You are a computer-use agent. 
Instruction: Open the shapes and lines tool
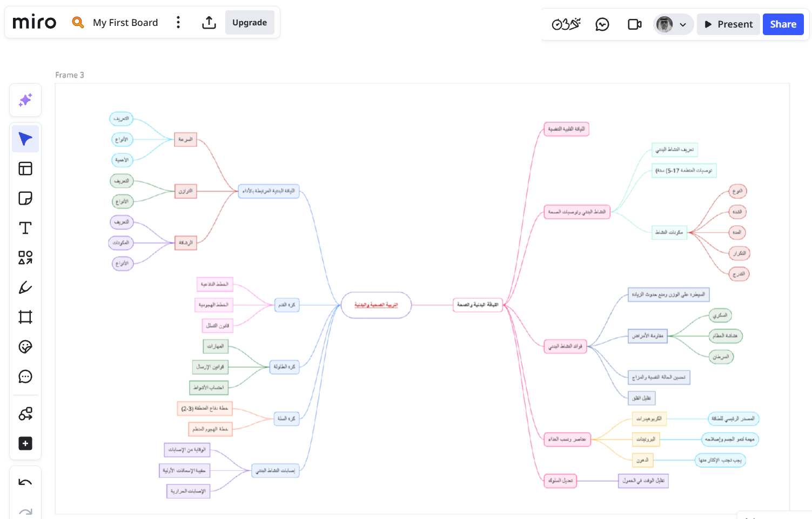25,258
